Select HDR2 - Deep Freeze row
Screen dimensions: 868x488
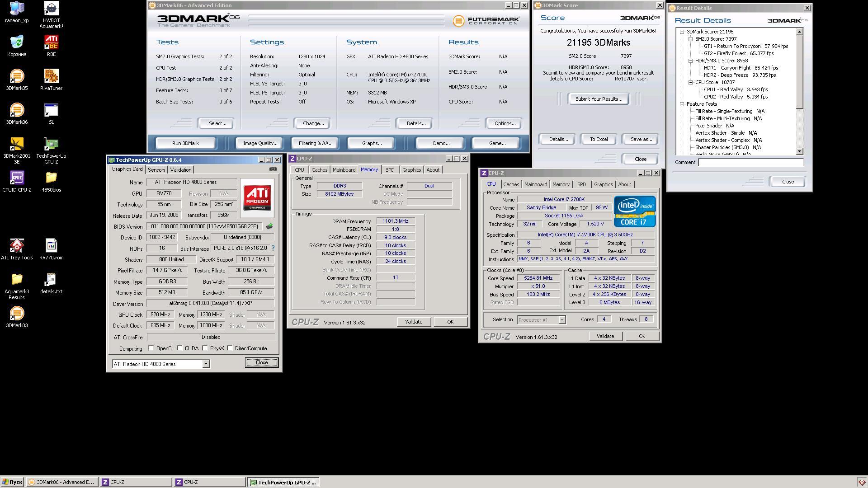pos(740,75)
